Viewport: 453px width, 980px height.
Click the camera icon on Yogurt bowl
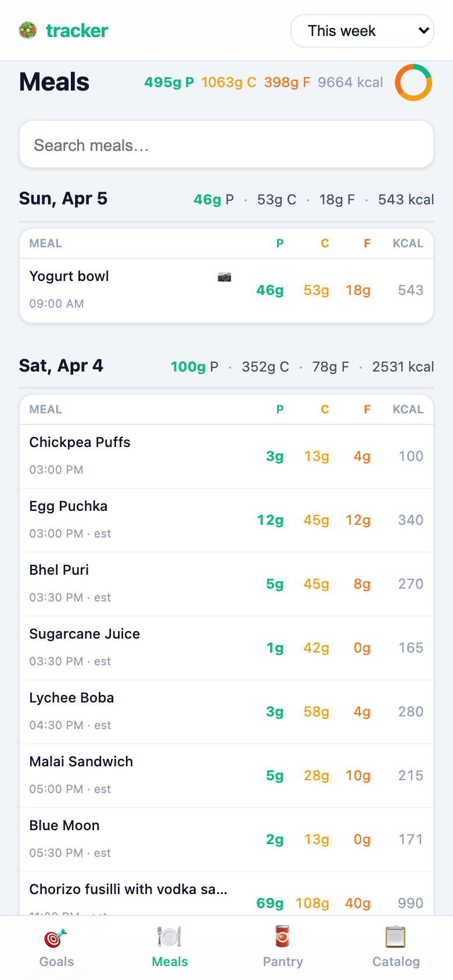click(224, 277)
